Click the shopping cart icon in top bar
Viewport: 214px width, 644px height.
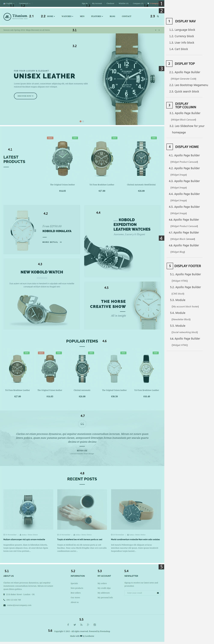point(148,3)
